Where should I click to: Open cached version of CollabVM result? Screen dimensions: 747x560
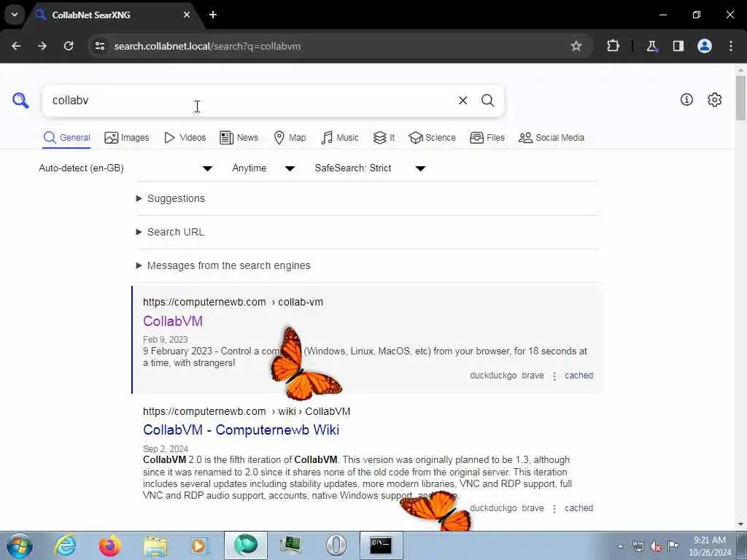[x=578, y=376]
